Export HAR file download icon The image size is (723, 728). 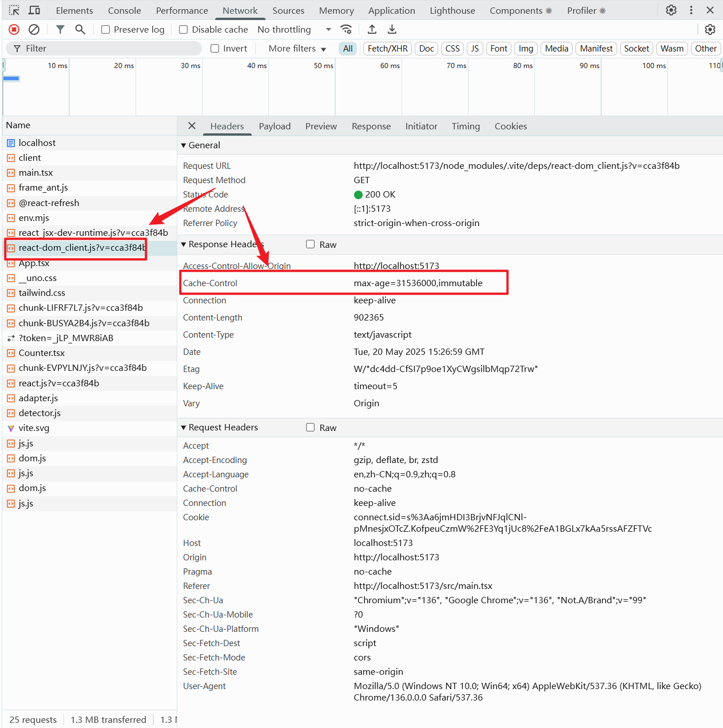392,29
